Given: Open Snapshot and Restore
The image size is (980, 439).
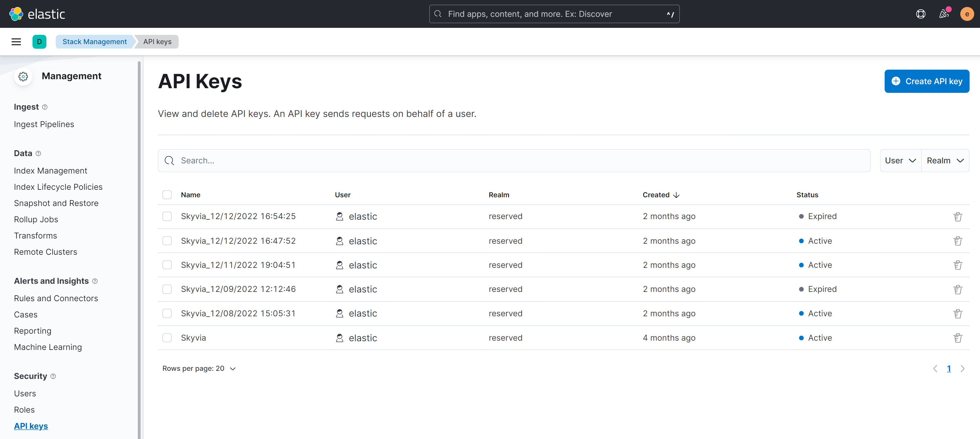Looking at the screenshot, I should 56,203.
